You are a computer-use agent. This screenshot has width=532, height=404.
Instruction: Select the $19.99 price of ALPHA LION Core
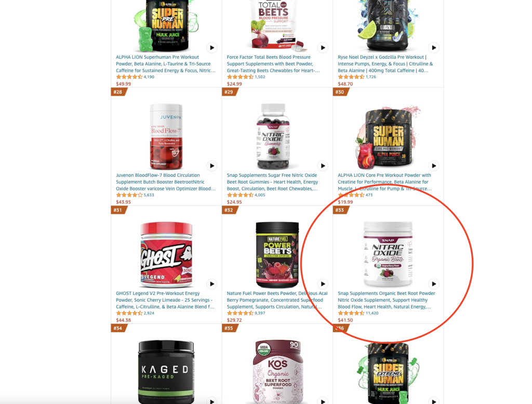[345, 202]
